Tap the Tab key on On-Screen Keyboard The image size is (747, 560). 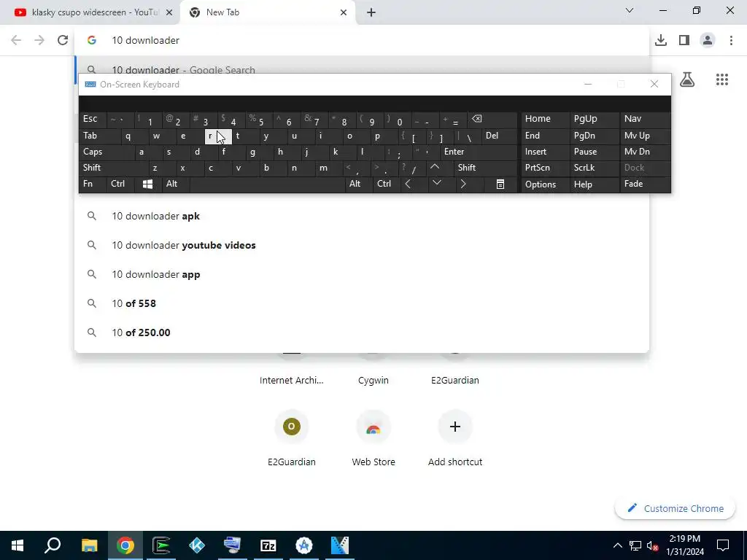click(99, 136)
